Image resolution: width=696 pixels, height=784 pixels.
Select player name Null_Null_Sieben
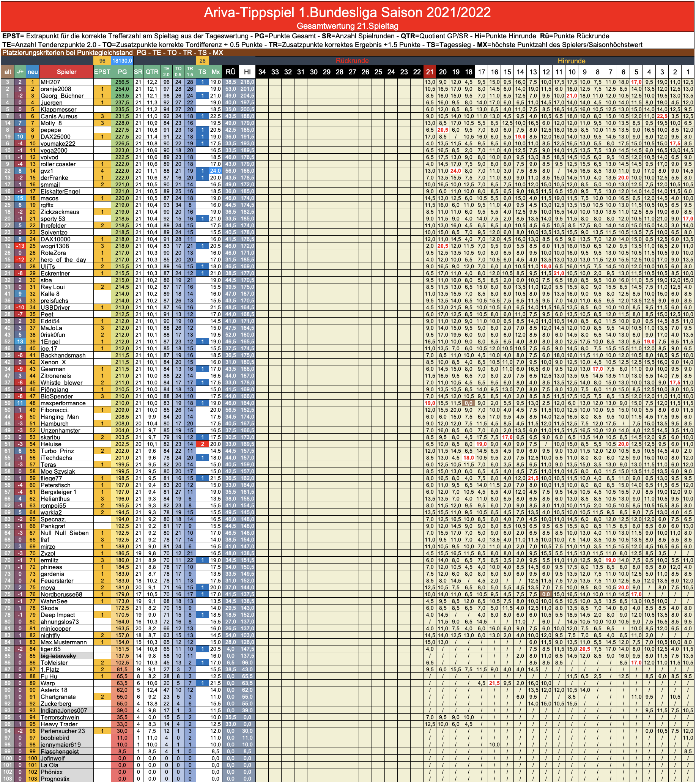click(x=65, y=533)
